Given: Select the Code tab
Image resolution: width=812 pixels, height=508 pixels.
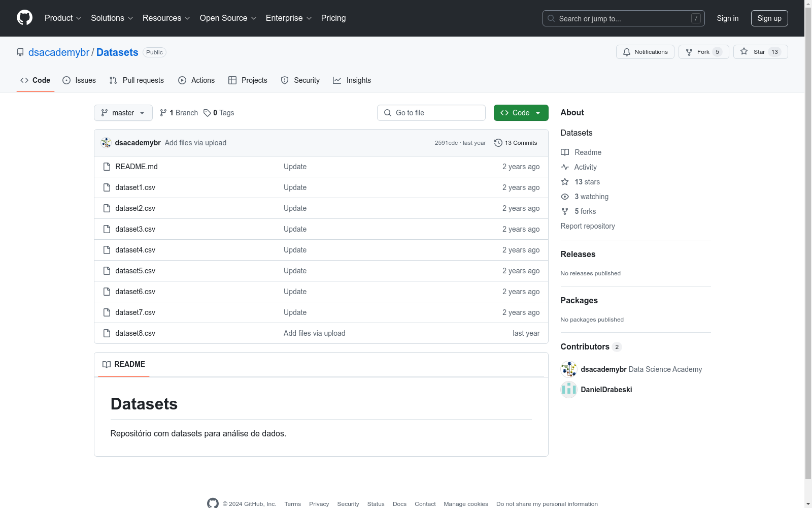Looking at the screenshot, I should pyautogui.click(x=36, y=80).
